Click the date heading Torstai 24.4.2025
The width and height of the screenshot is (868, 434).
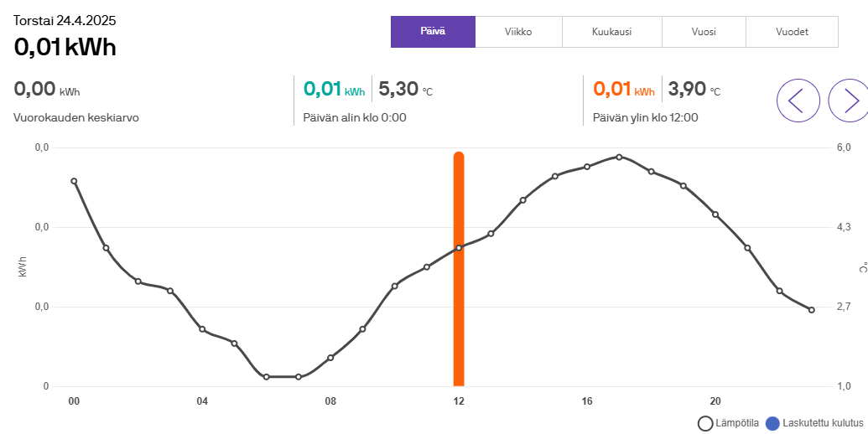coord(65,20)
